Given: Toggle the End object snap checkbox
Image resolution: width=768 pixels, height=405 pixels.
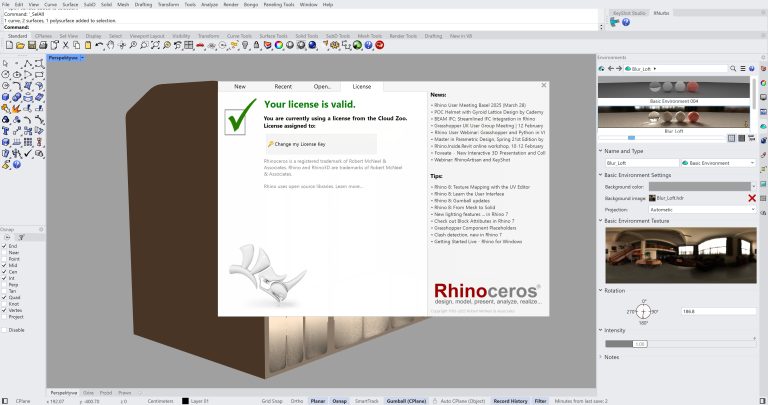Looking at the screenshot, I should pos(4,244).
